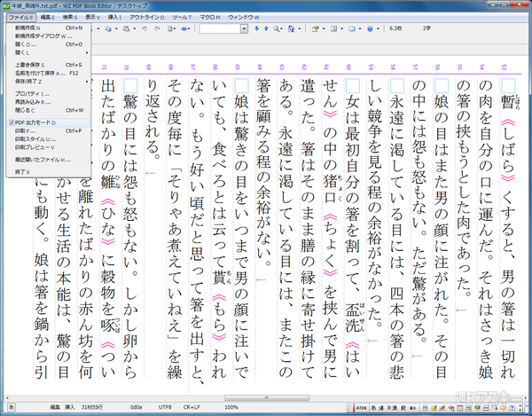
Task: Click the undo arrow icon
Action: tap(145, 29)
